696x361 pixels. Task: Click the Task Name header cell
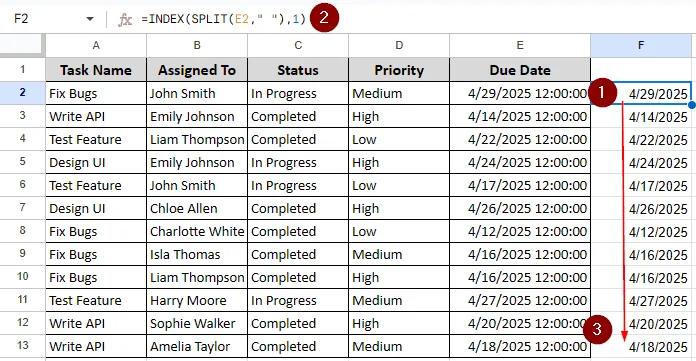tap(96, 70)
